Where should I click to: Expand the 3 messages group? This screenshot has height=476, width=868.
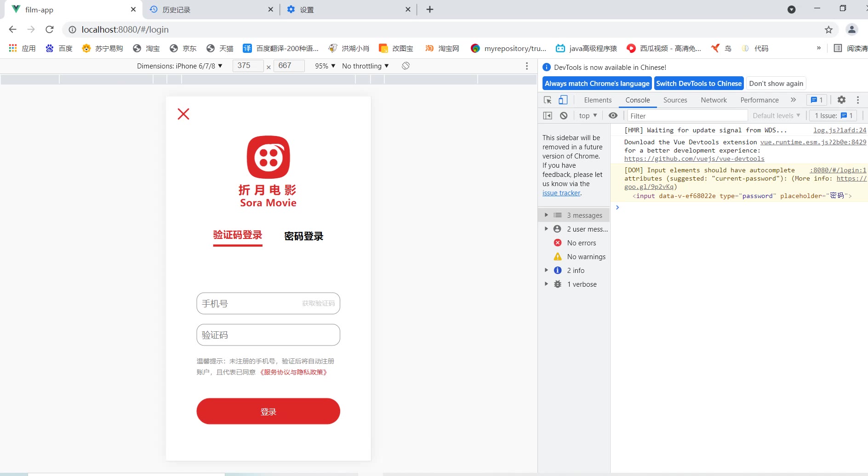pyautogui.click(x=574, y=215)
